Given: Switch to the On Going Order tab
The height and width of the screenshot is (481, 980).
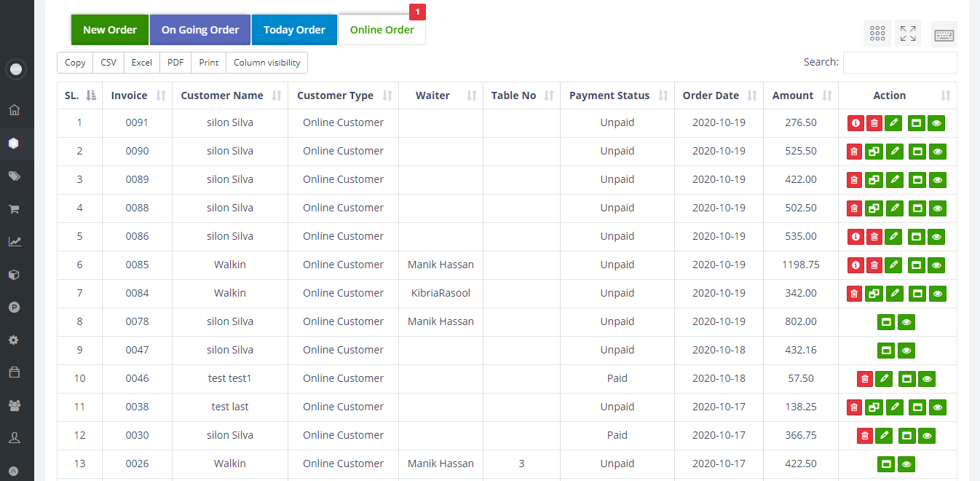Looking at the screenshot, I should 200,30.
